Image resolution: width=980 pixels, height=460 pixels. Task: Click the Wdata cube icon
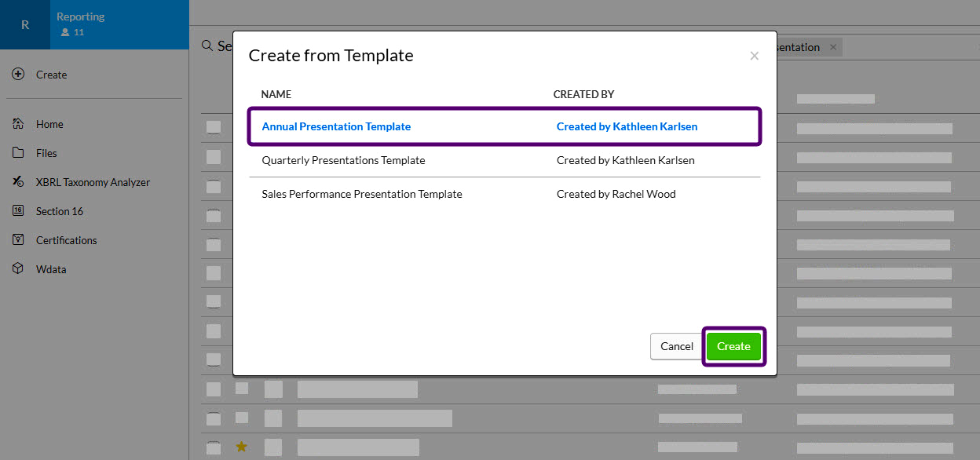(18, 269)
